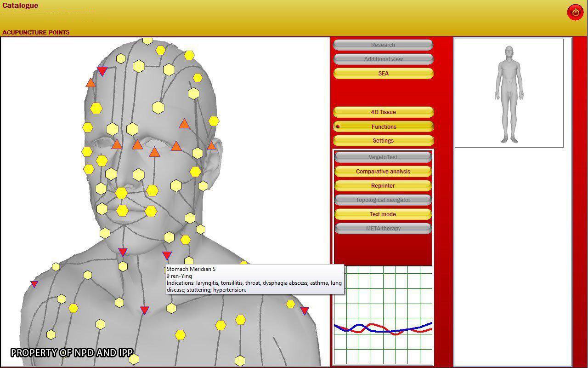Select the orange triangle on the right forehead
Image resolution: width=588 pixels, height=368 pixels.
click(184, 123)
